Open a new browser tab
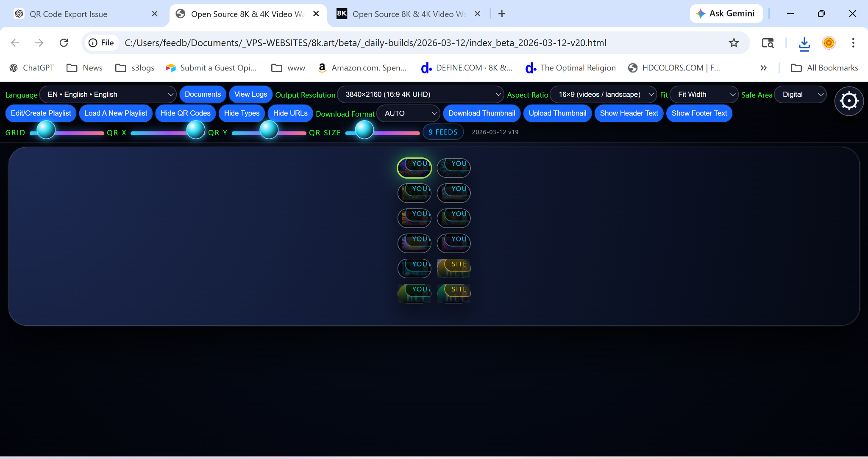This screenshot has width=868, height=459. coord(502,14)
